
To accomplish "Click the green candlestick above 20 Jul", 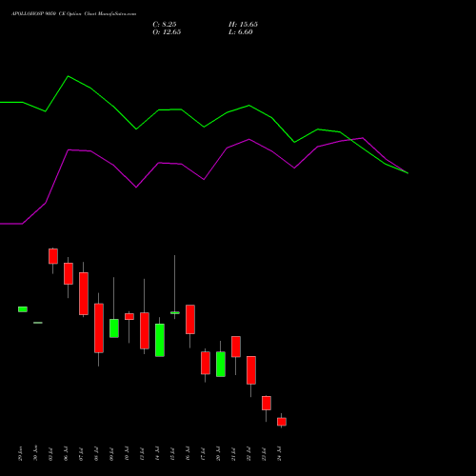I will click(x=221, y=364).
